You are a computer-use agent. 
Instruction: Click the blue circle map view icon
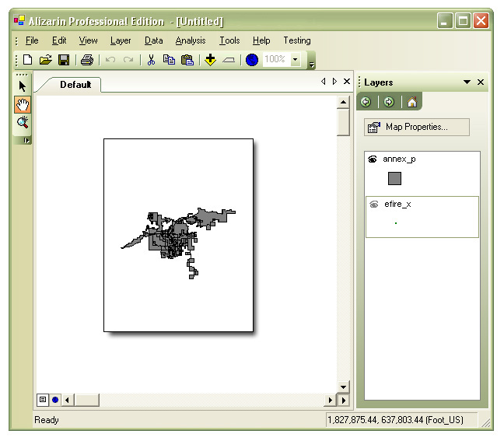tap(55, 400)
